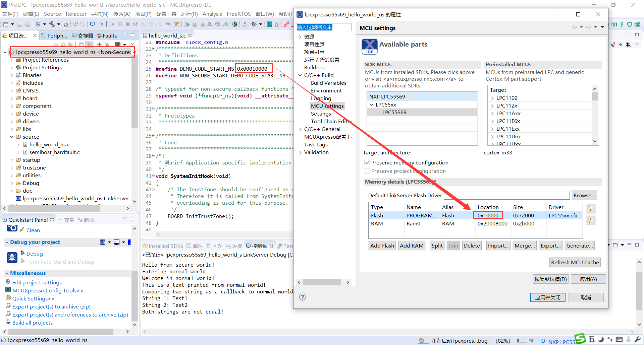Click the progress view icon in the status bar
The width and height of the screenshot is (644, 345).
pos(532,341)
